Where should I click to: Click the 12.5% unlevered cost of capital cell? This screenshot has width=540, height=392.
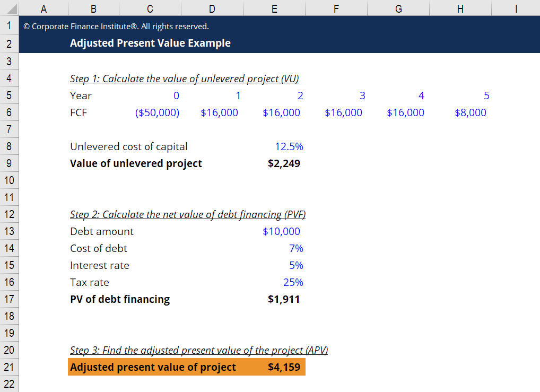(289, 146)
